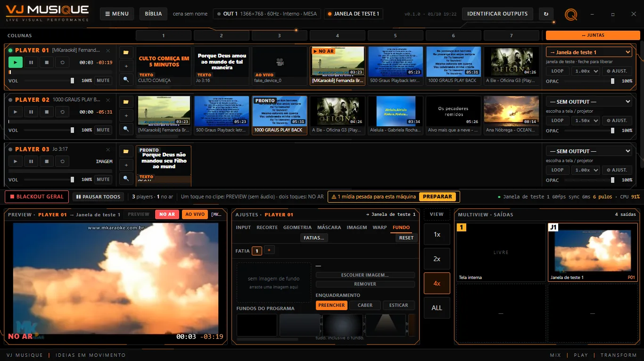Image resolution: width=644 pixels, height=361 pixels.
Task: Click the BLACKOUT GERAL button
Action: coord(37,197)
